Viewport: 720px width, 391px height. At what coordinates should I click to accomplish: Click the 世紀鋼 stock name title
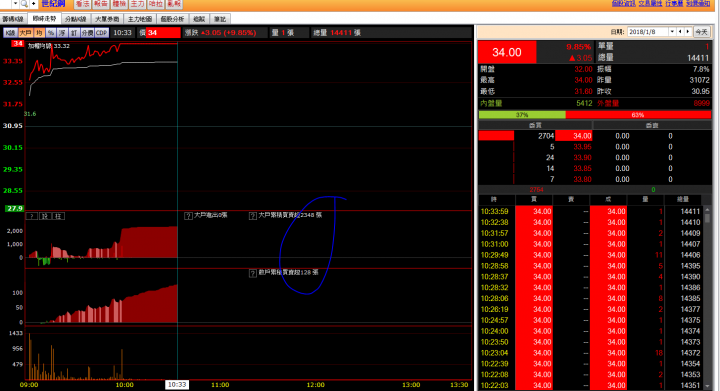pos(53,4)
